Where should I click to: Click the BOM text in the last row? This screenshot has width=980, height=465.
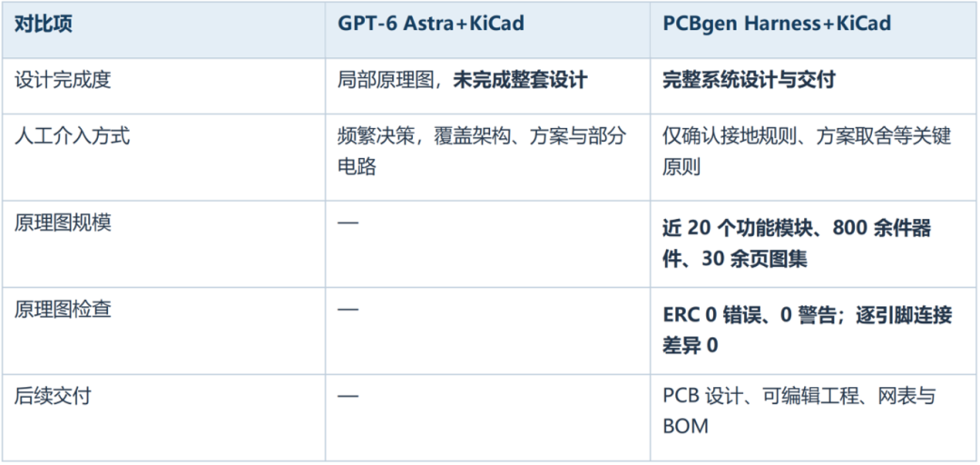tap(686, 427)
